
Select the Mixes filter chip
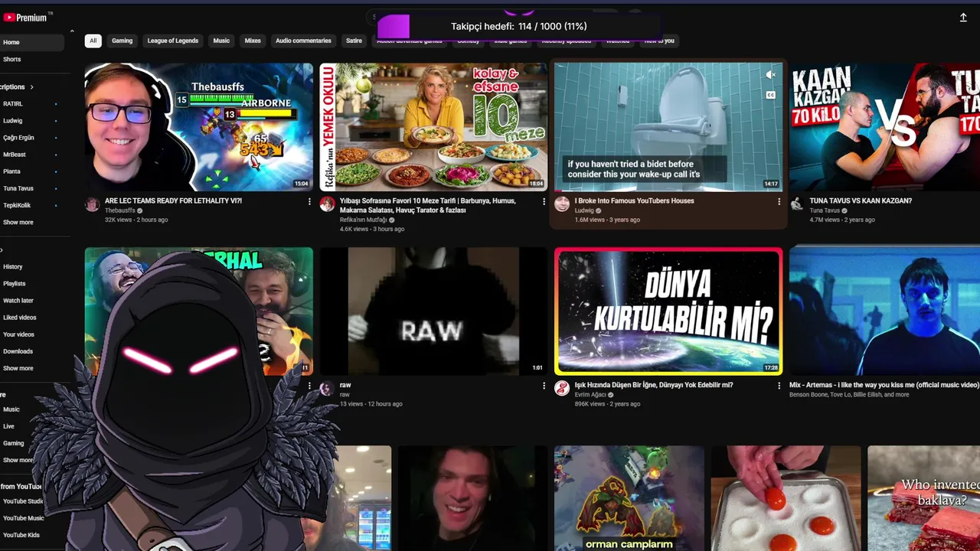pos(253,41)
